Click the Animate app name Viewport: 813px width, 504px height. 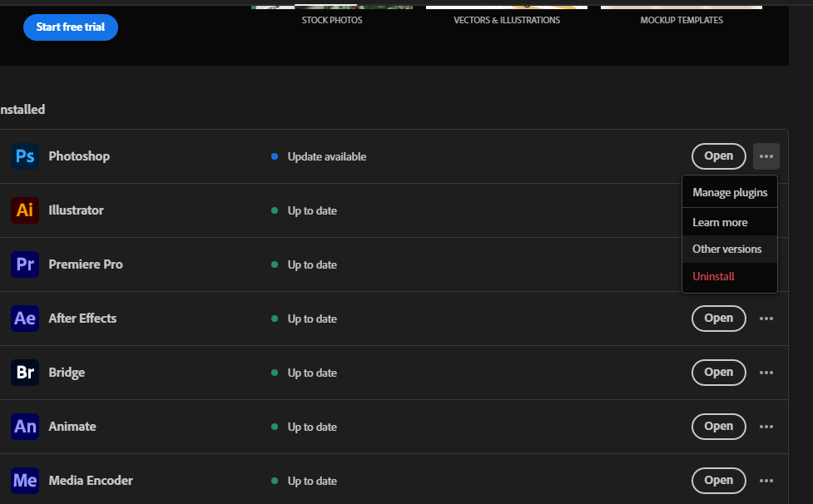72,427
